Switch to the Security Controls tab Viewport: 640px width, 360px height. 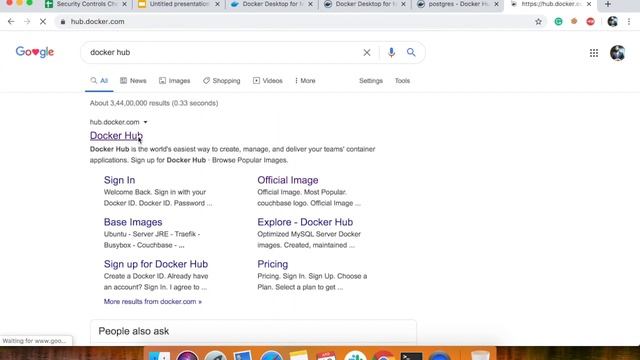click(x=86, y=4)
